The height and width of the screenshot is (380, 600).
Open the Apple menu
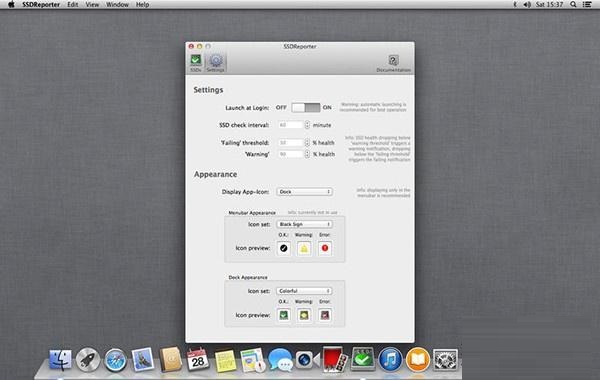pos(11,5)
